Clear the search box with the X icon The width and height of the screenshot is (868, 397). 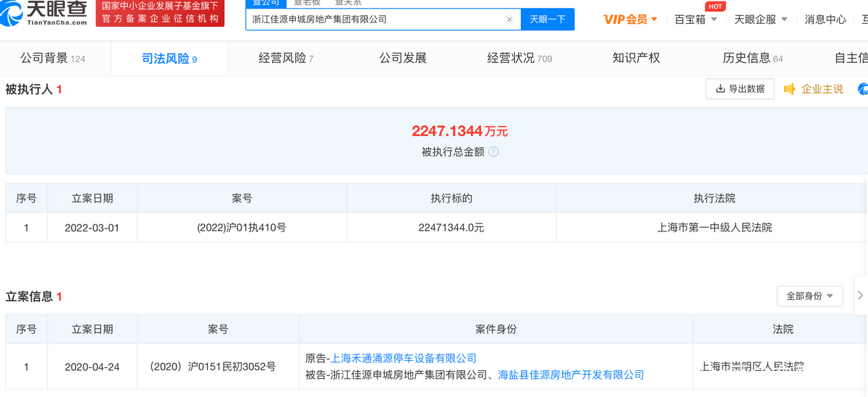pos(509,20)
